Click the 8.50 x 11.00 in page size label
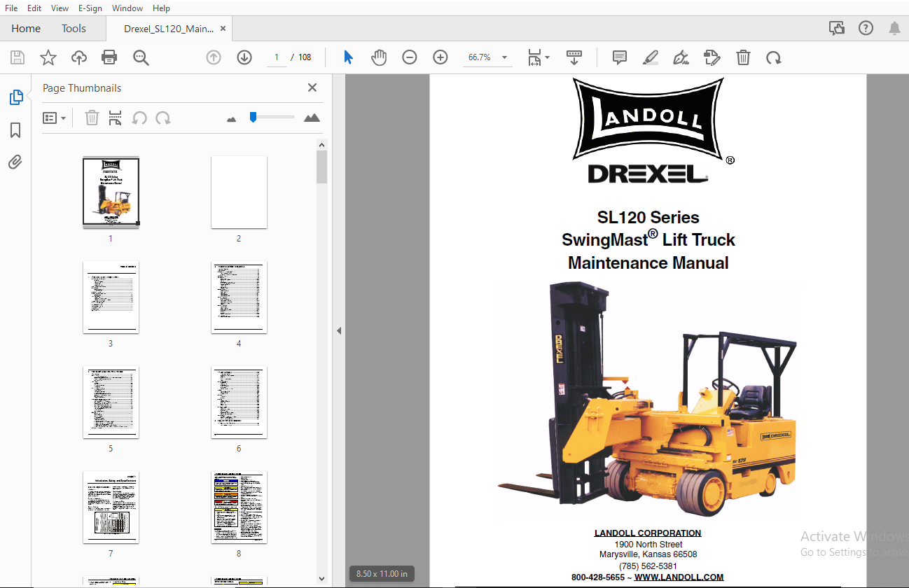This screenshot has height=588, width=909. [382, 574]
